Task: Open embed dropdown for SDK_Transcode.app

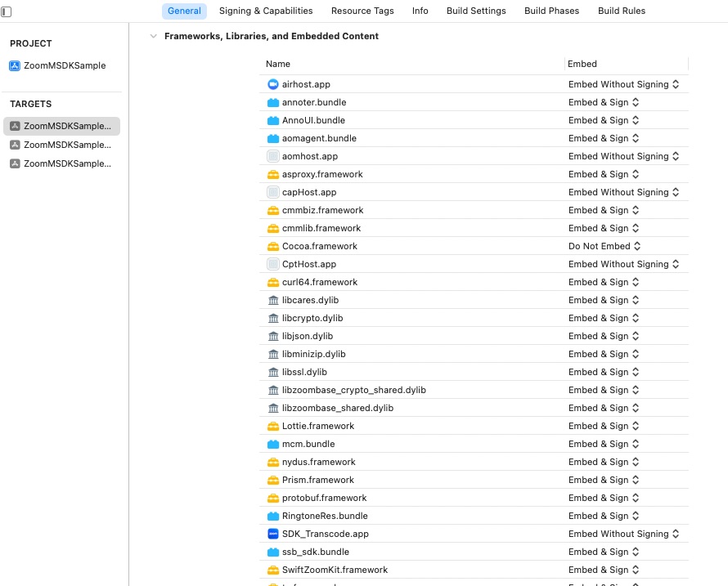Action: [x=623, y=534]
